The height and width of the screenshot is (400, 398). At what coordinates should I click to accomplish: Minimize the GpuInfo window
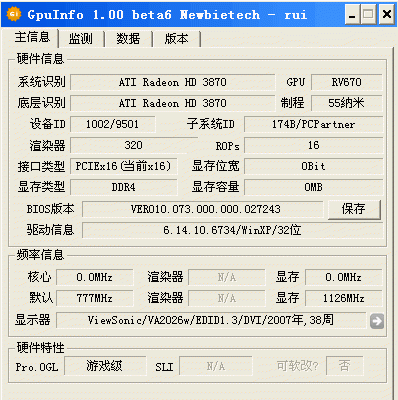click(352, 15)
